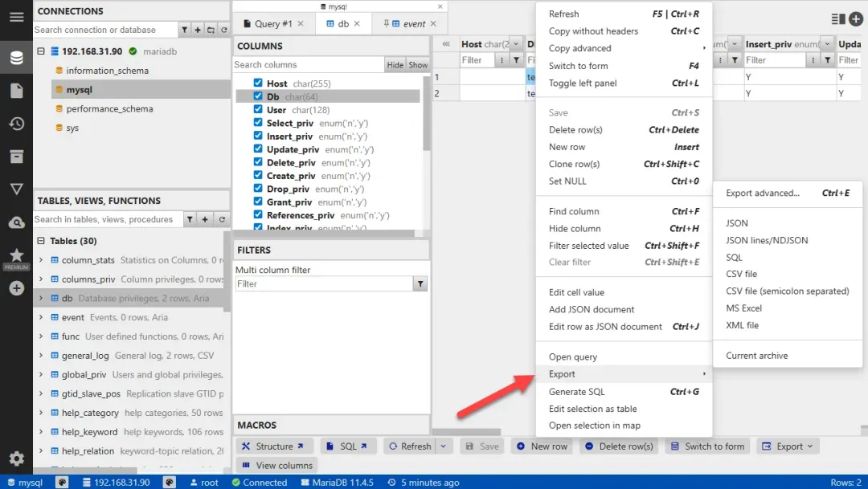Open the archive panel in the sidebar
Viewport: 868px width, 489px height.
[x=16, y=157]
